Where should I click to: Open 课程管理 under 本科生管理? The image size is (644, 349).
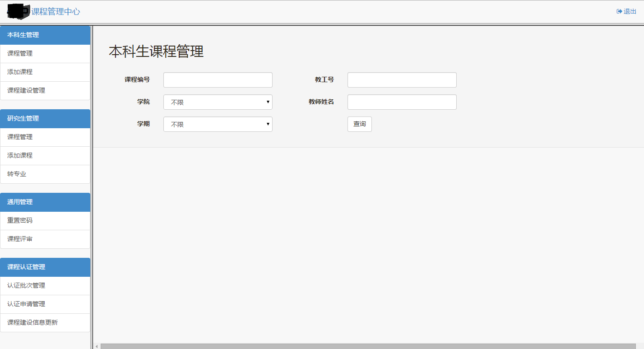[45, 53]
